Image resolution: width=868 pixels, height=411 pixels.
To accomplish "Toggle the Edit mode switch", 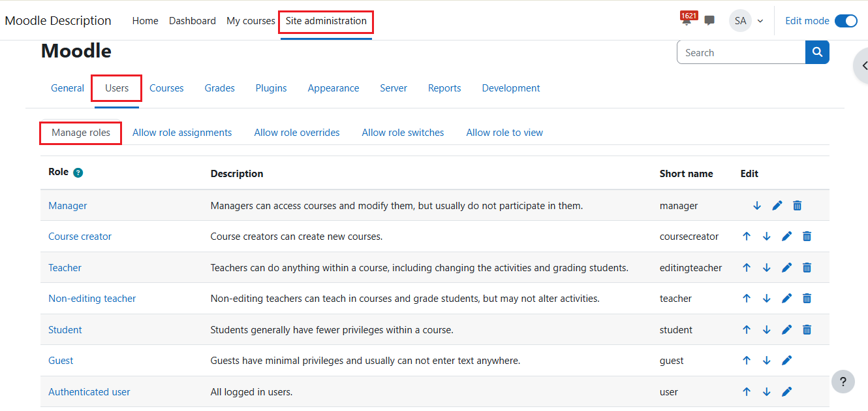I will [846, 21].
